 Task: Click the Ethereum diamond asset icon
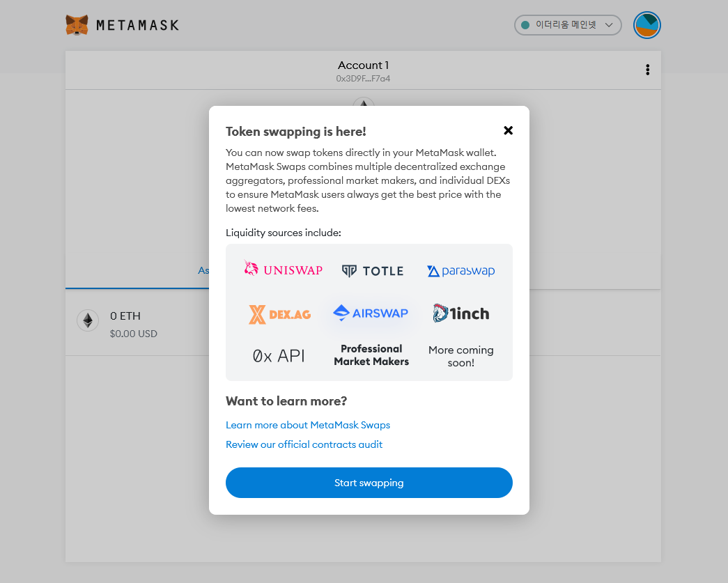tap(88, 321)
